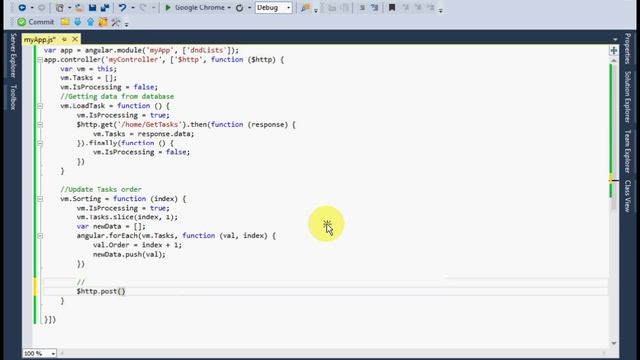The width and height of the screenshot is (640, 360).
Task: Open the Toolbox side tab
Action: point(13,97)
